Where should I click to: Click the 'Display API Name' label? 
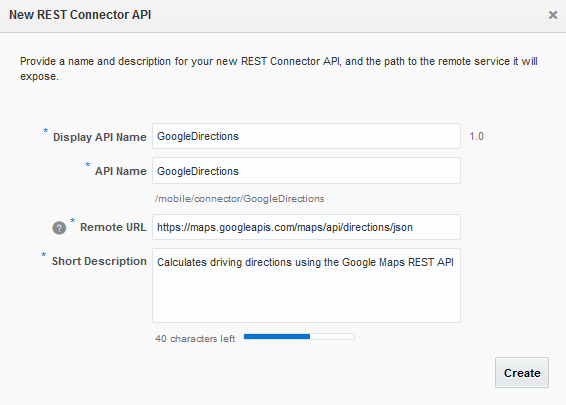100,137
